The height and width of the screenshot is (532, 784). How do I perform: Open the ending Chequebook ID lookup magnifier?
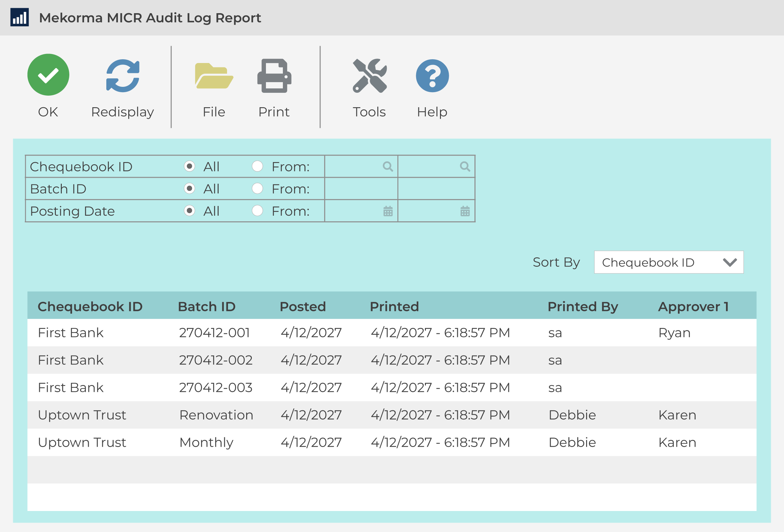pyautogui.click(x=465, y=166)
